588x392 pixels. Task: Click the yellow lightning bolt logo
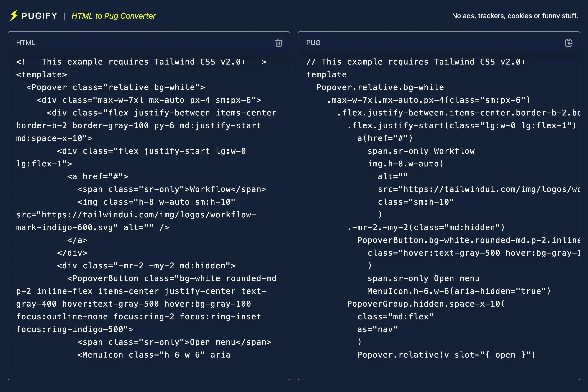tap(14, 16)
